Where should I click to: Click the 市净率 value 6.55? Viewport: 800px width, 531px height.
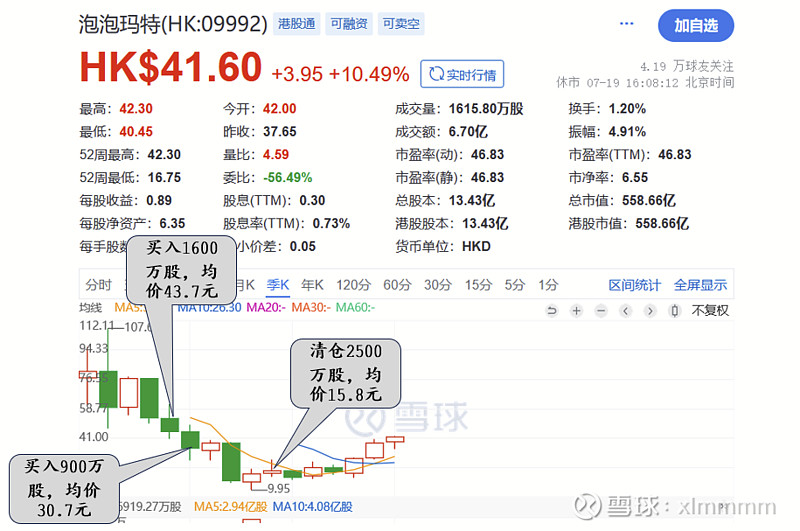click(635, 178)
